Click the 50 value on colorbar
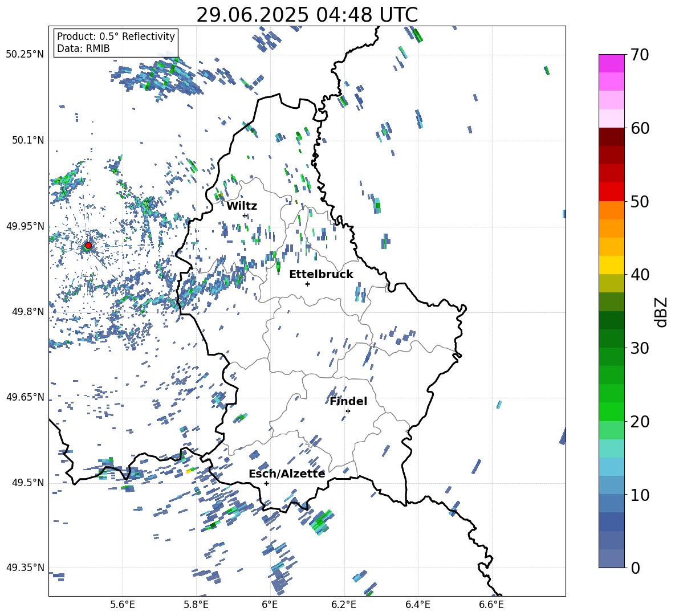This screenshot has width=675, height=616. pos(640,201)
